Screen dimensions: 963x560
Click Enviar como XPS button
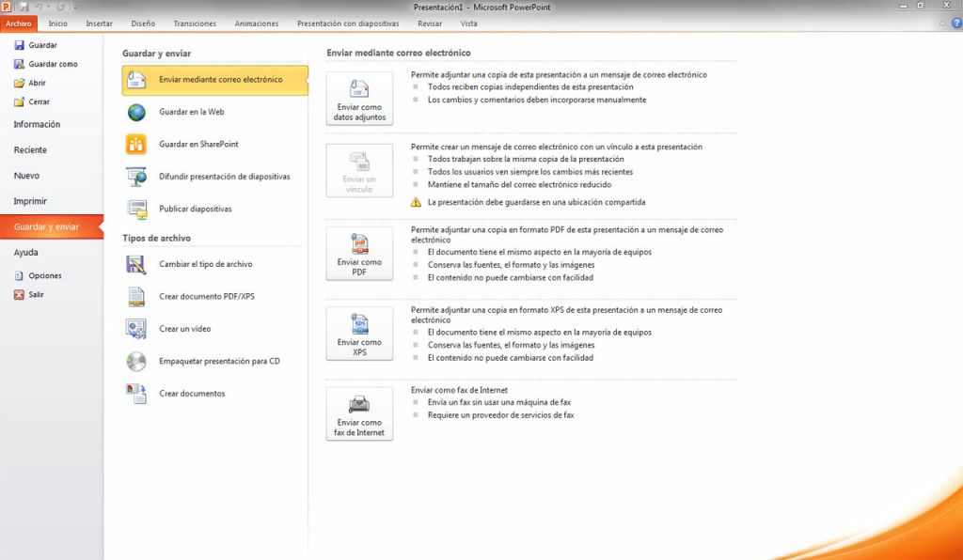(359, 334)
